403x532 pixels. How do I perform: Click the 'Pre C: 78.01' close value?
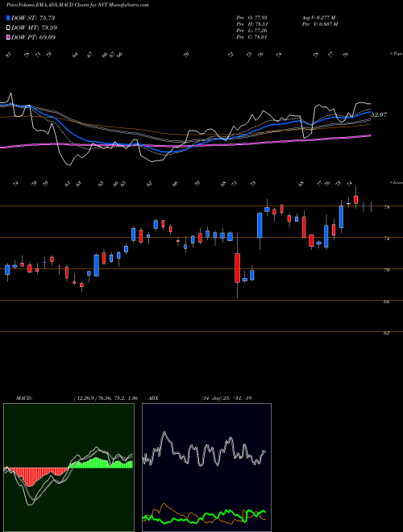point(252,37)
